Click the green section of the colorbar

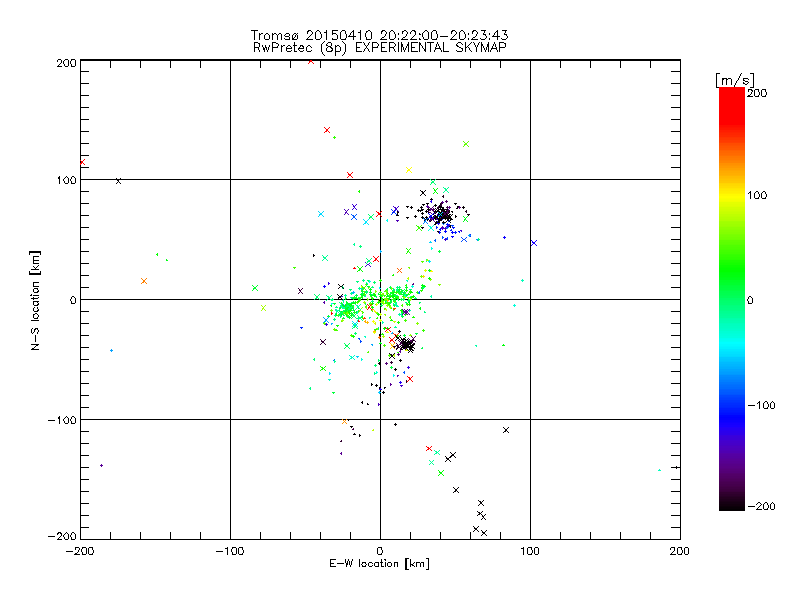coord(732,270)
